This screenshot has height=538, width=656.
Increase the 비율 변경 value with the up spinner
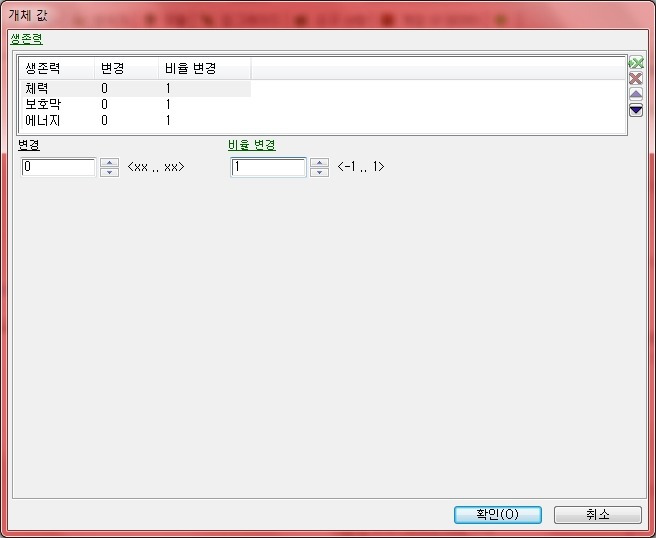pos(320,163)
